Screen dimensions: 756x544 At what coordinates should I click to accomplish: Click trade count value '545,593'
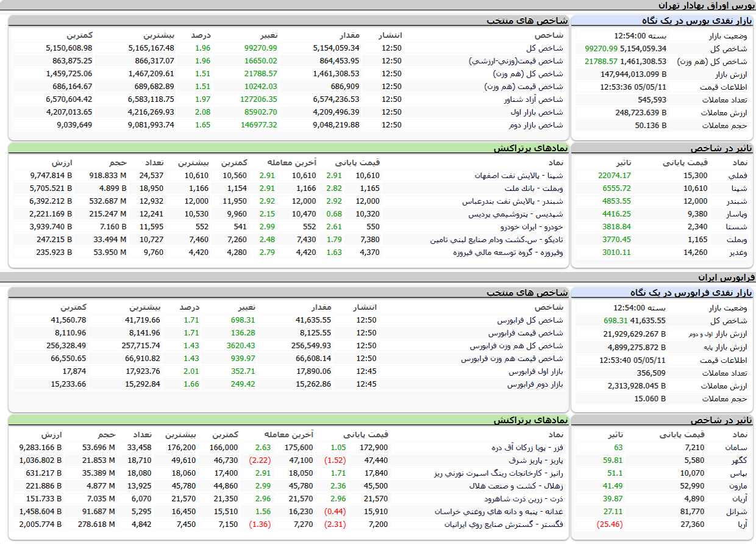click(652, 100)
